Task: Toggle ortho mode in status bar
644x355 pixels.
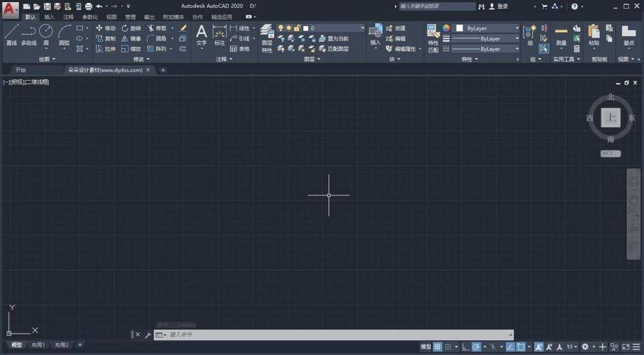Action: pos(464,346)
